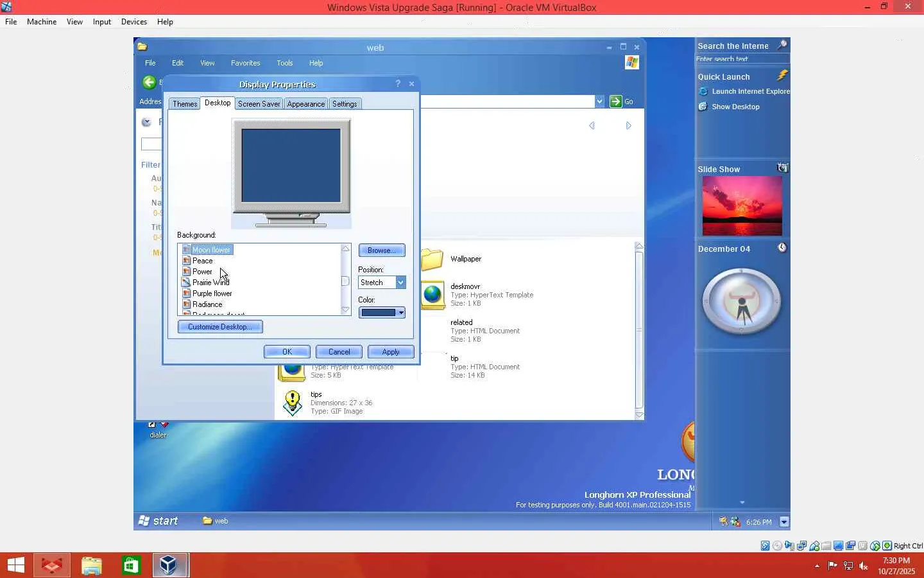
Task: Click the Show Desktop icon in sidebar
Action: [x=703, y=107]
